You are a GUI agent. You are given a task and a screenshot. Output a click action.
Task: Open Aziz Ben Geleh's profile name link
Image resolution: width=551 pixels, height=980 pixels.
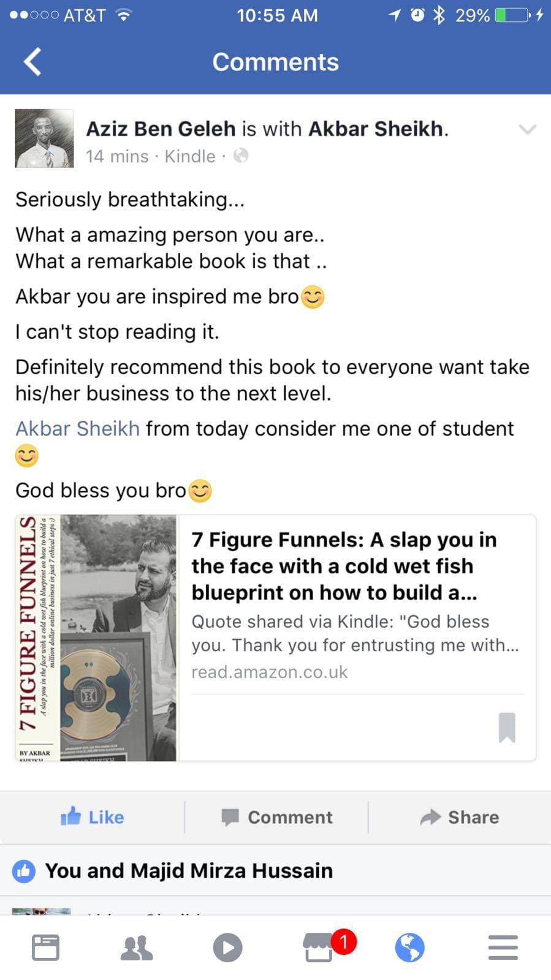[161, 129]
